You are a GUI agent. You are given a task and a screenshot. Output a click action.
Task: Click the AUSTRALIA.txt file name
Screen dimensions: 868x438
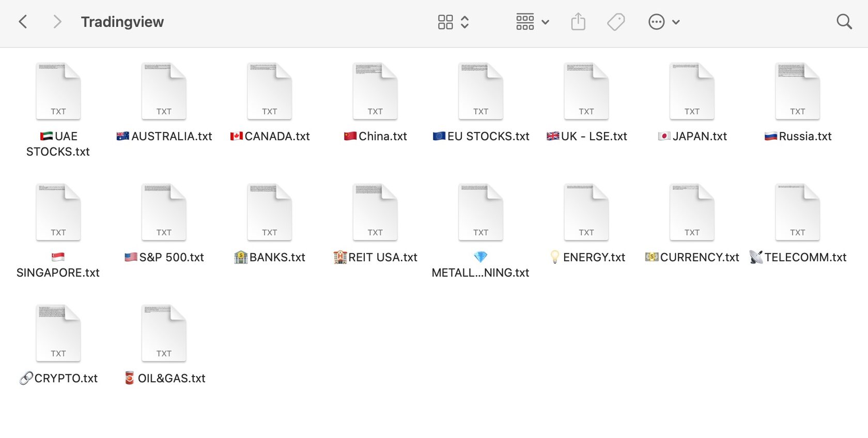(164, 137)
